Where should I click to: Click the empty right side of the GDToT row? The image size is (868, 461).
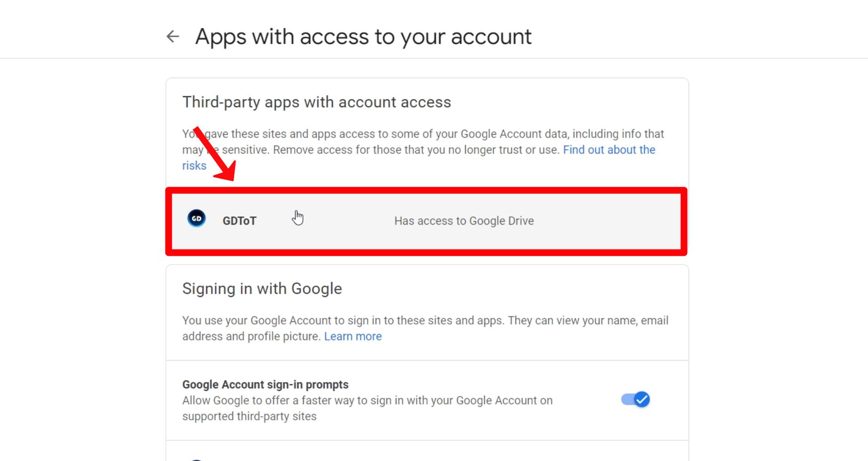tap(606, 221)
